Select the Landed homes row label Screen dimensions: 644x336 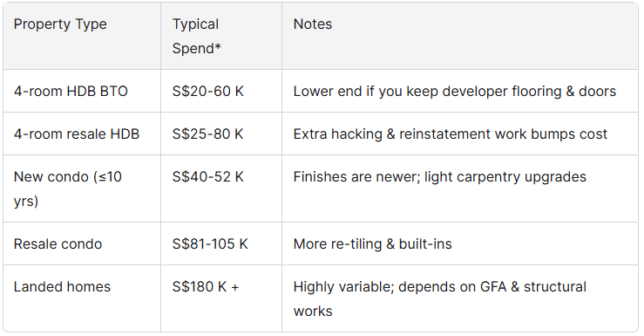click(62, 286)
